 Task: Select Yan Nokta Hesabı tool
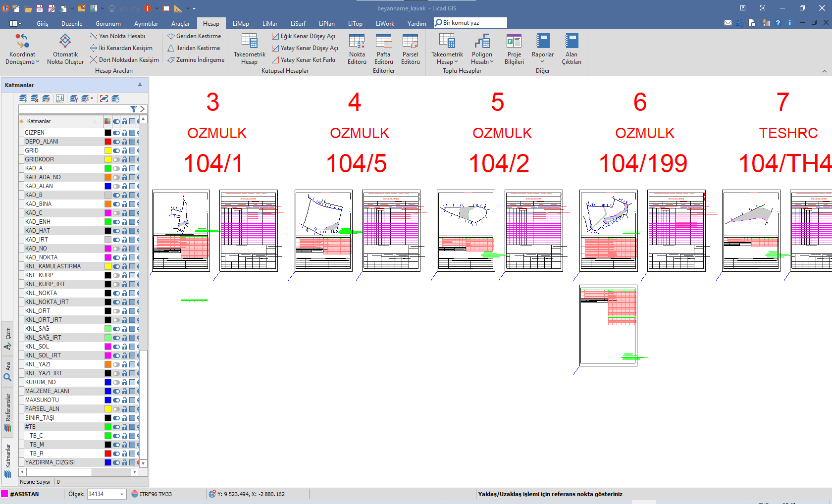pos(118,36)
